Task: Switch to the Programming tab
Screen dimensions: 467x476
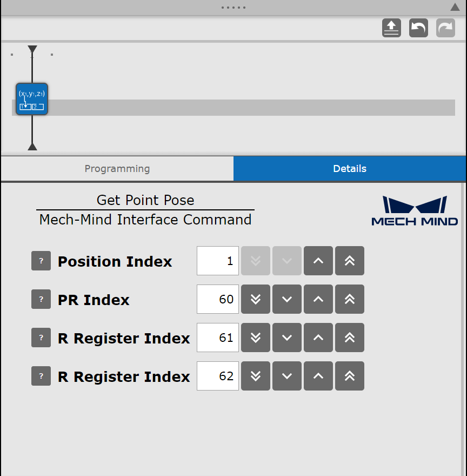Action: [x=117, y=168]
